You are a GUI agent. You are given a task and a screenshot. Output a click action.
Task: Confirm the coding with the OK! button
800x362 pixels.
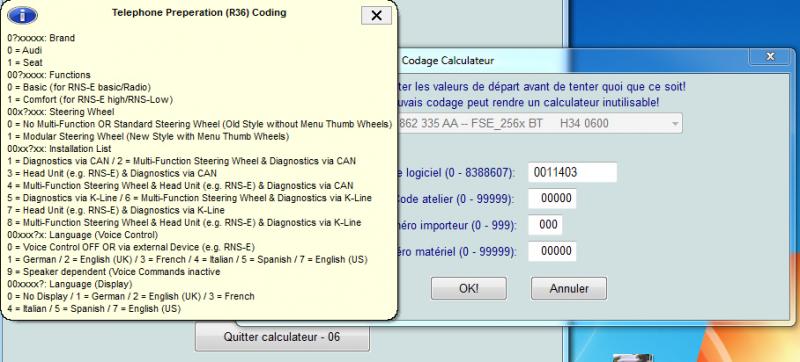click(x=468, y=288)
